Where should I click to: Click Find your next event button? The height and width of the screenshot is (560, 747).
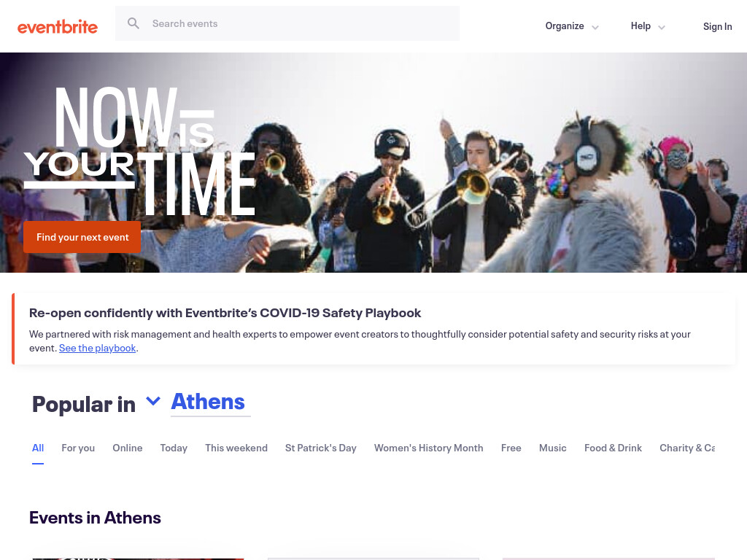[x=82, y=237]
